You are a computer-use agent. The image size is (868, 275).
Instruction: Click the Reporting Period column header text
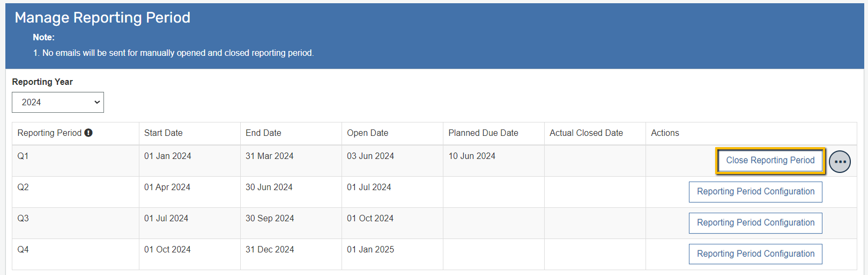coord(49,133)
